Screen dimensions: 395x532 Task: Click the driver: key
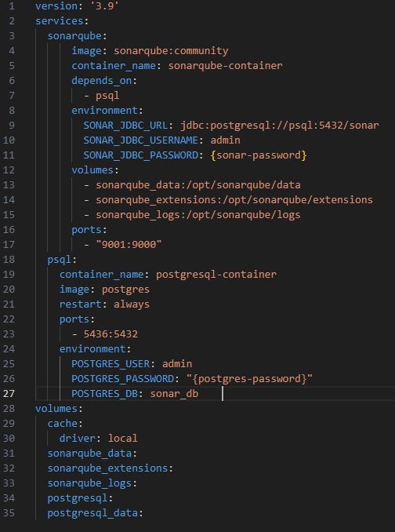point(80,439)
